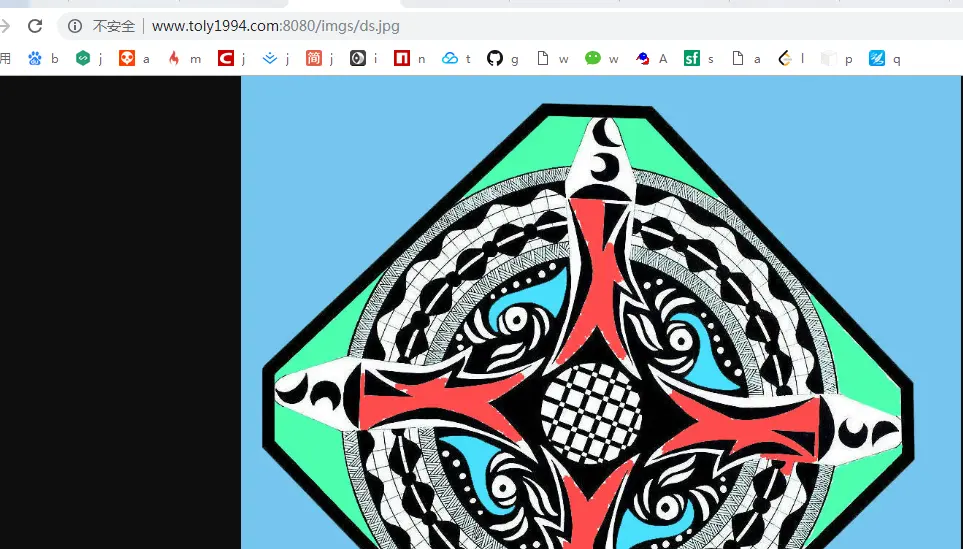Open the first blank-page bookmark labeled w

[x=552, y=58]
